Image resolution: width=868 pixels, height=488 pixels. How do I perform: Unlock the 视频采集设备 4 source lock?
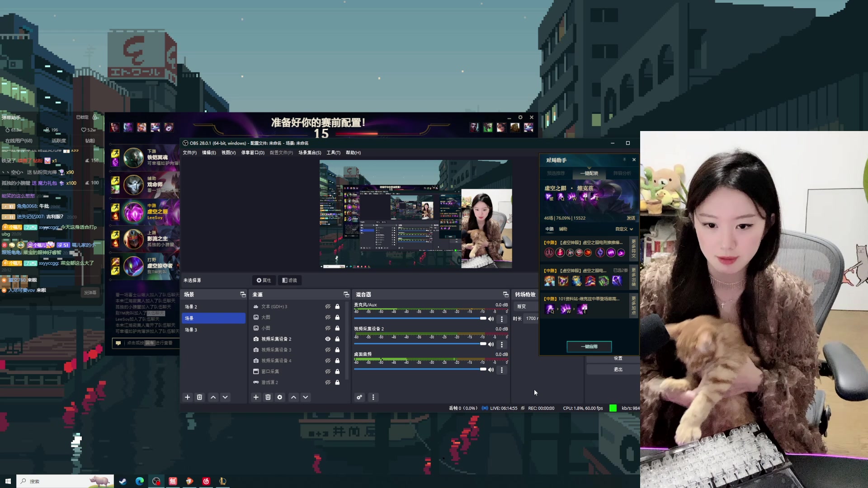(337, 361)
